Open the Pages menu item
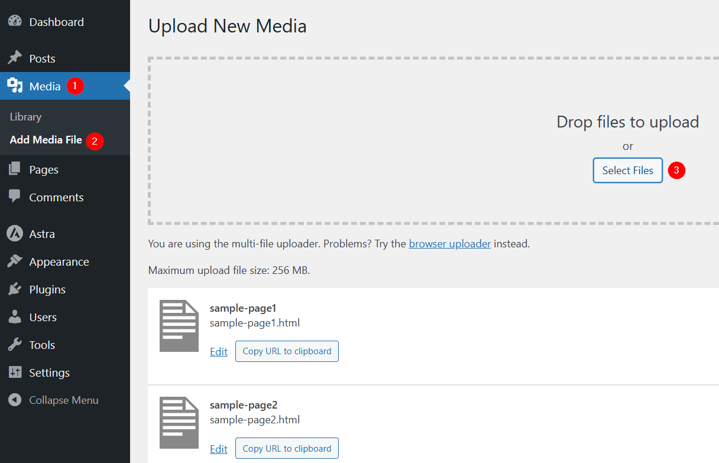Viewport: 719px width, 463px height. tap(65, 169)
